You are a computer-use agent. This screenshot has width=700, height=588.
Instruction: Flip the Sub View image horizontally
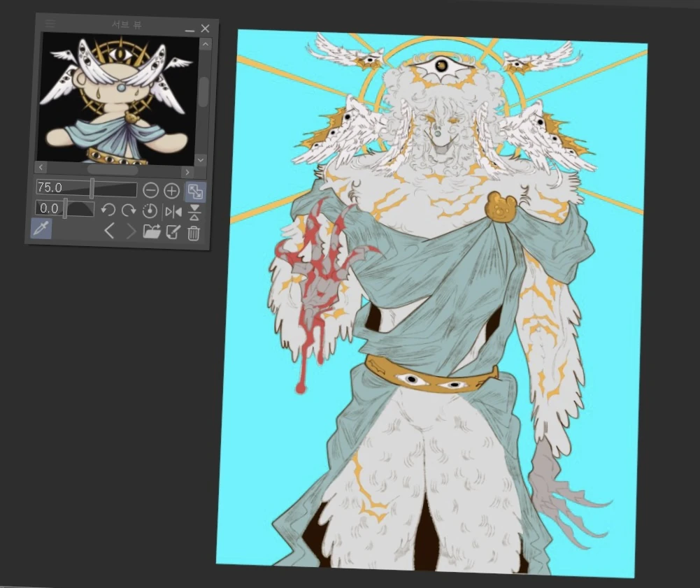172,211
